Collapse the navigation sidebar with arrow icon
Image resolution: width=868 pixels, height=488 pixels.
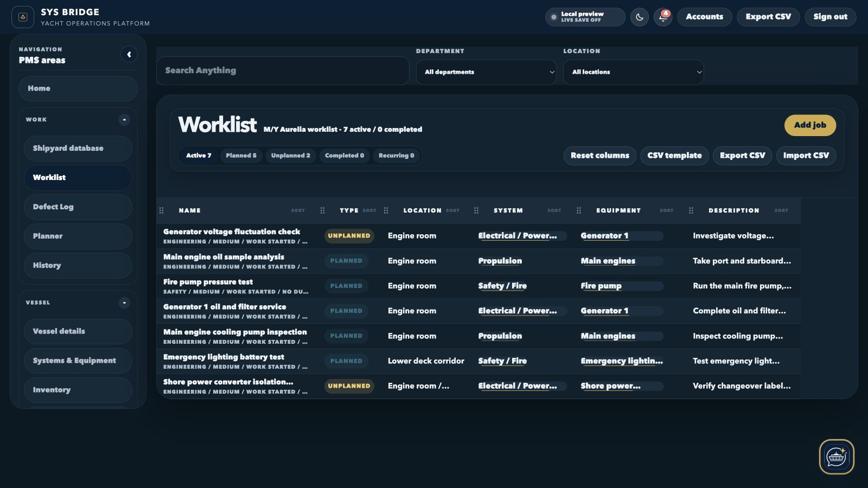(129, 54)
